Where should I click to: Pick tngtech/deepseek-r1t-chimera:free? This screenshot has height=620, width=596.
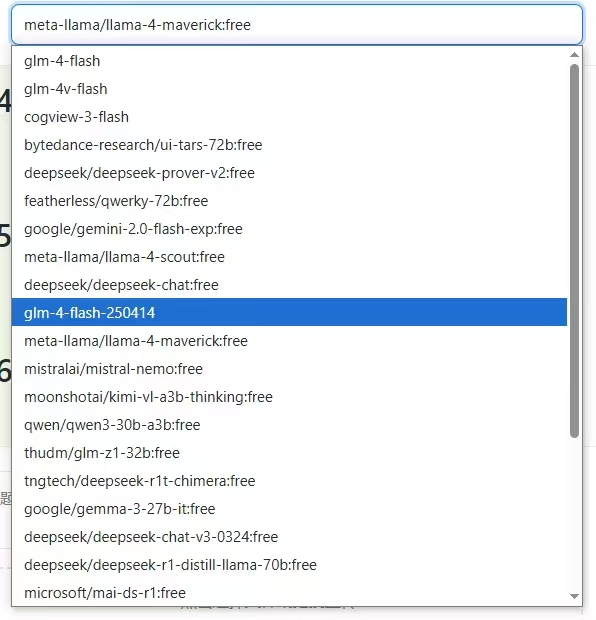289,481
